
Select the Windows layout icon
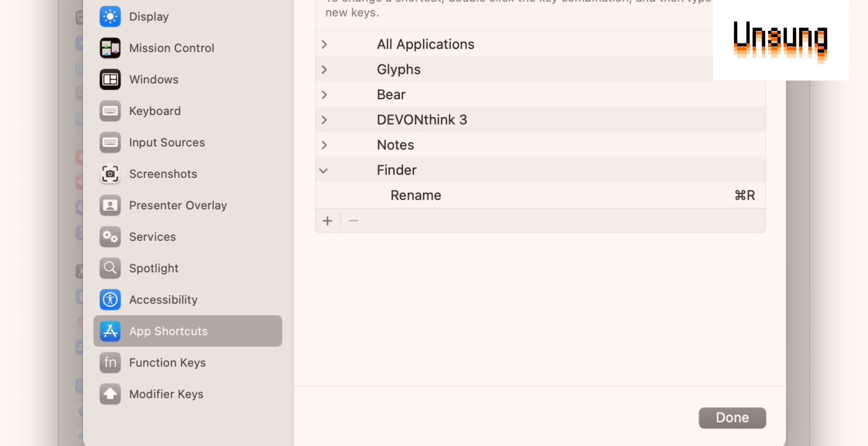click(x=110, y=79)
